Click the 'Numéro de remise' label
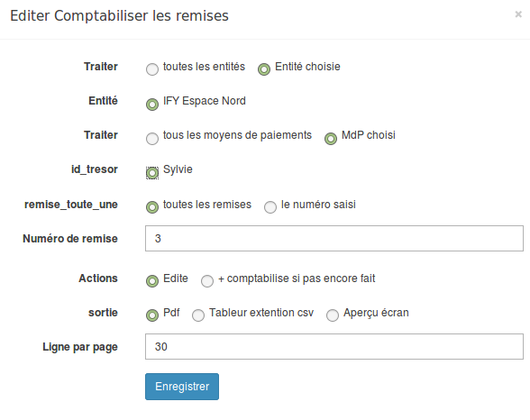This screenshot has width=530, height=420. pyautogui.click(x=70, y=239)
